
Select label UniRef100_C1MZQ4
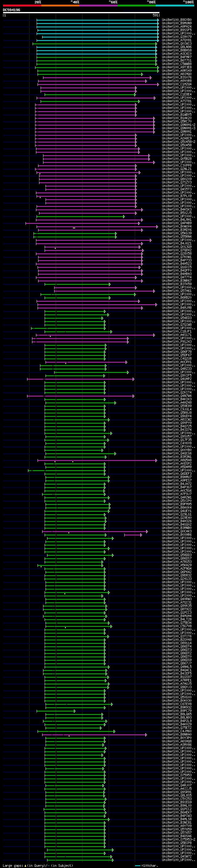(x=177, y=84)
